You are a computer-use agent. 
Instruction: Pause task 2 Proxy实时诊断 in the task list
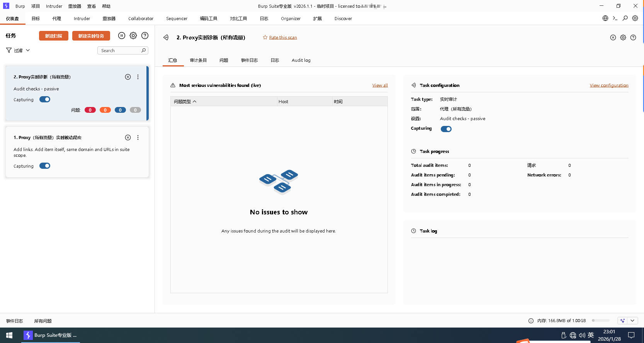pos(128,77)
